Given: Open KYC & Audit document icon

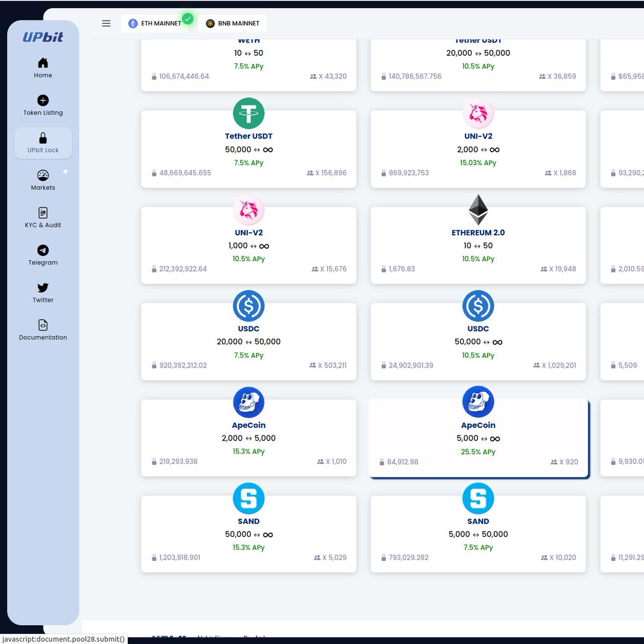Looking at the screenshot, I should coord(43,213).
